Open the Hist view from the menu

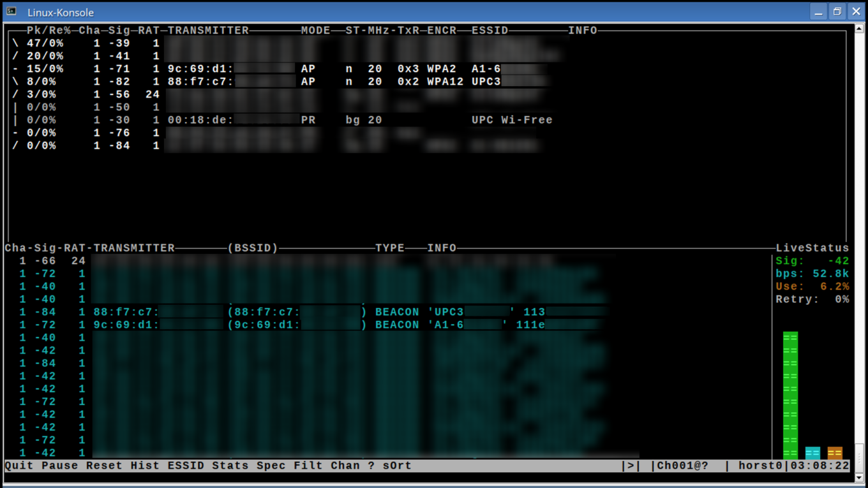point(145,466)
